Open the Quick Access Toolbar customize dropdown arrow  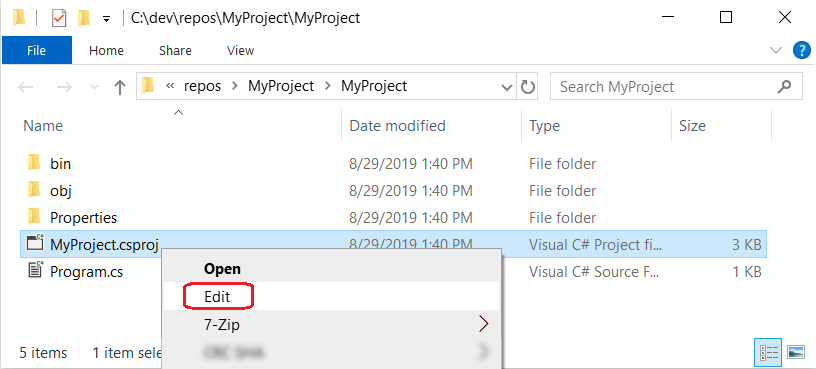click(x=107, y=19)
